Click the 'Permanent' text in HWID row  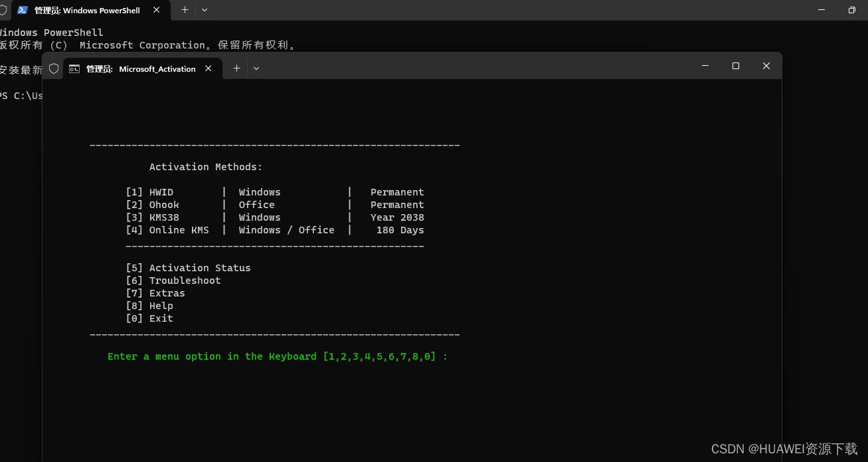pos(397,192)
